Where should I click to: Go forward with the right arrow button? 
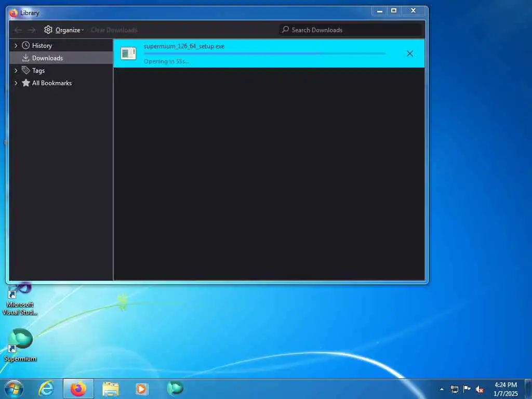[x=32, y=30]
